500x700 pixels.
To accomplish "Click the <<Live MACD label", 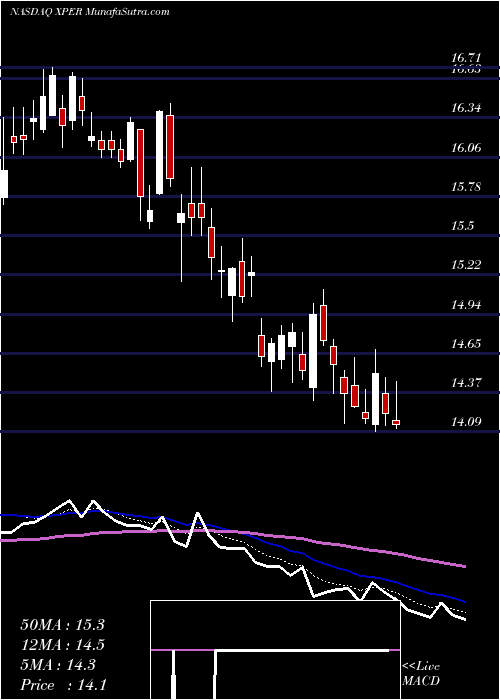I will pyautogui.click(x=421, y=673).
